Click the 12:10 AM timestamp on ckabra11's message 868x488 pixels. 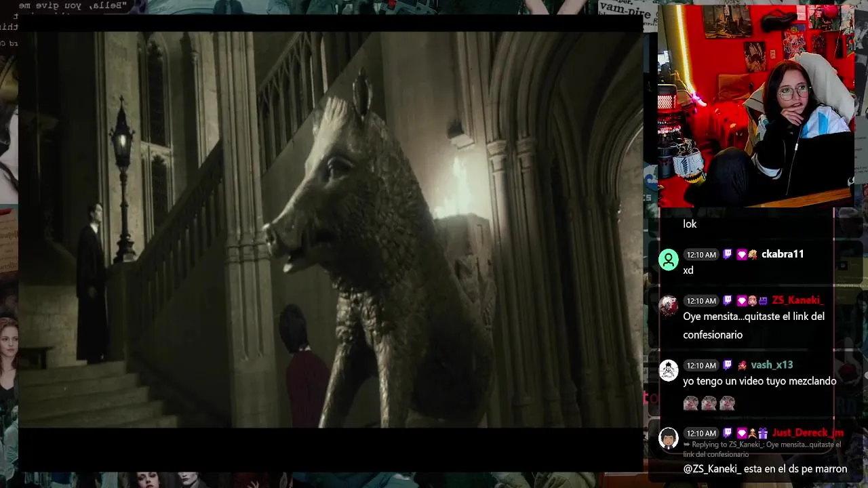(701, 255)
